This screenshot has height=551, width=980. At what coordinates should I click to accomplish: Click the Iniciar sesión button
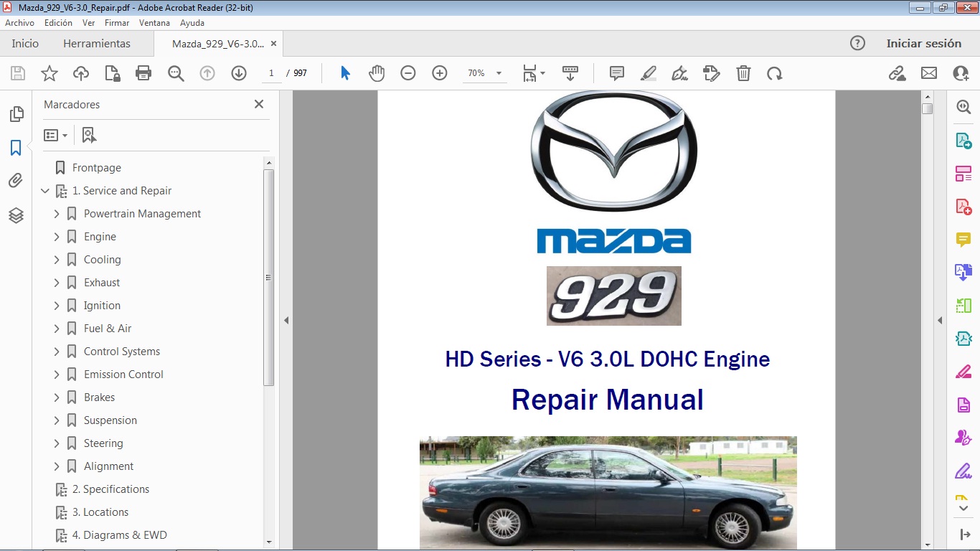(925, 43)
